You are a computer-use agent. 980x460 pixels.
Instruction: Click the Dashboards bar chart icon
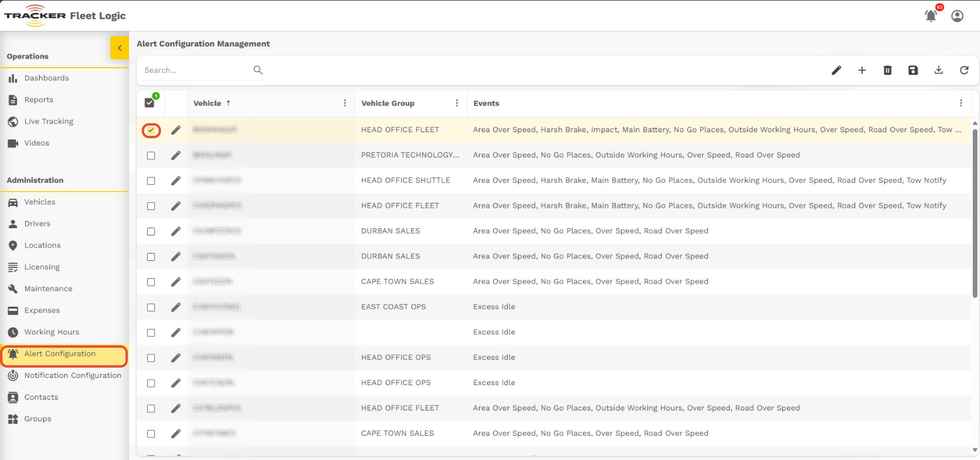[x=13, y=78]
